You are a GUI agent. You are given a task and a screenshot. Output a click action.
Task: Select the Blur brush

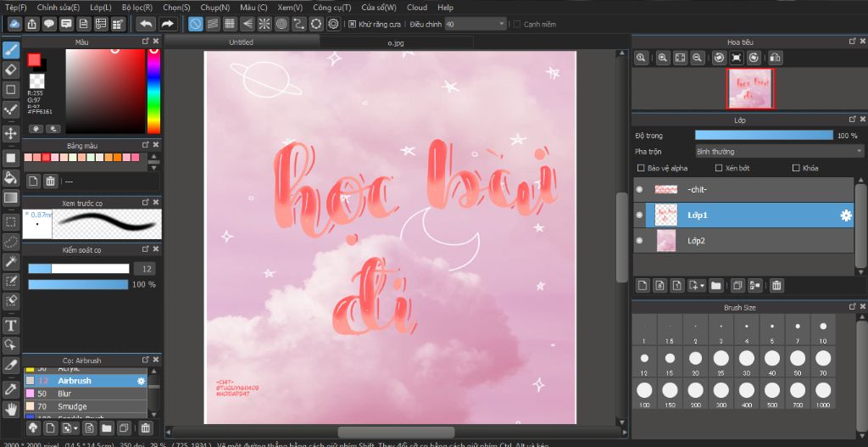pos(86,394)
